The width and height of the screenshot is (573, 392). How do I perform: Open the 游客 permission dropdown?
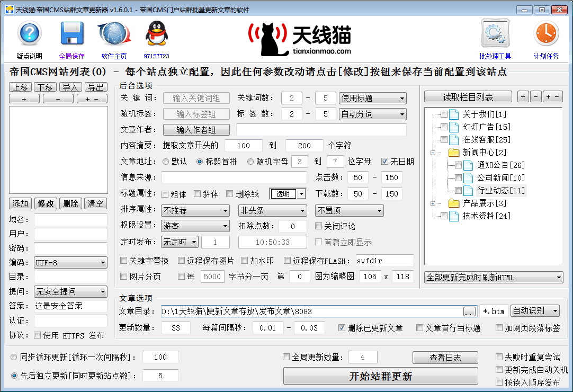tap(195, 226)
